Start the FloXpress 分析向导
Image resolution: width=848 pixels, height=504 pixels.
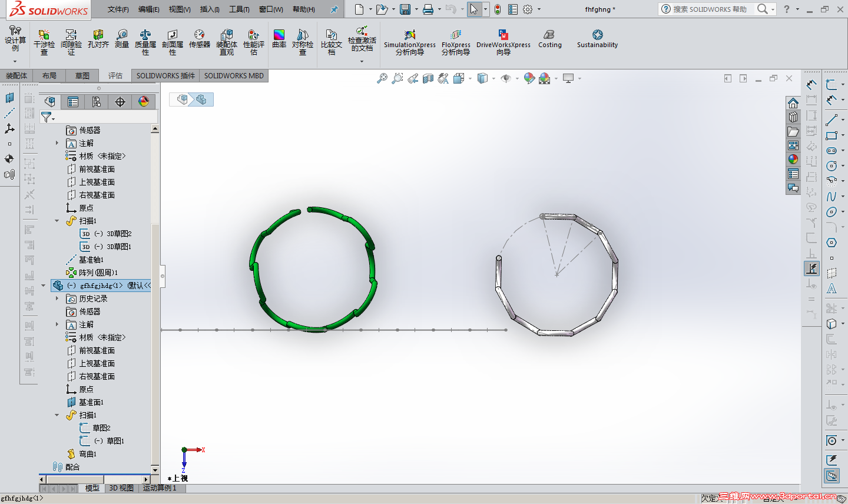tap(456, 42)
